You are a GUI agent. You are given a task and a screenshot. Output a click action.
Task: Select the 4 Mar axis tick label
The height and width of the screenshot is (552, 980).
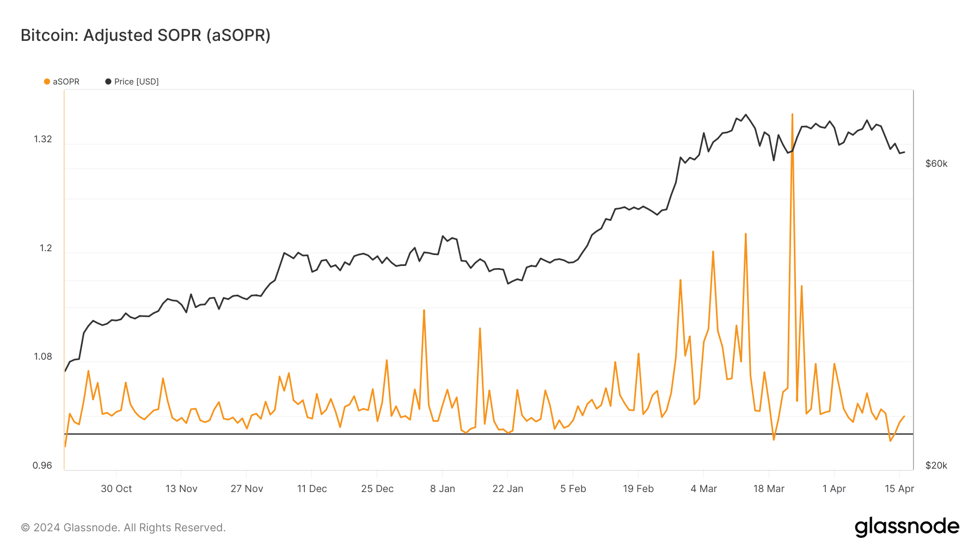pyautogui.click(x=703, y=489)
